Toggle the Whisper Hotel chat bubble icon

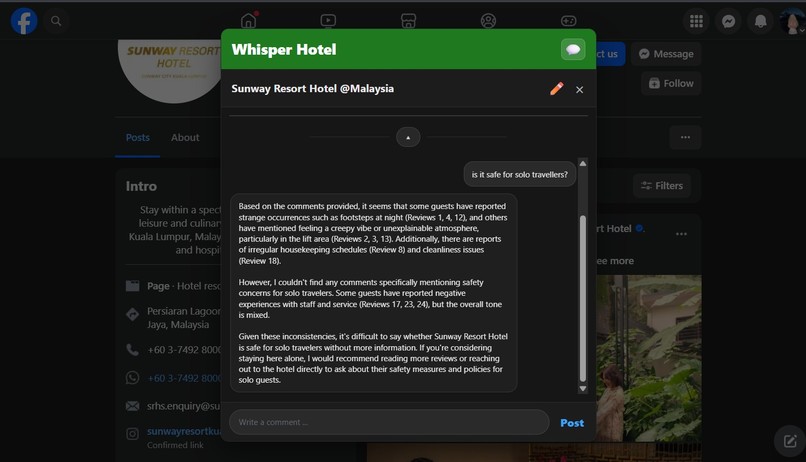click(573, 49)
